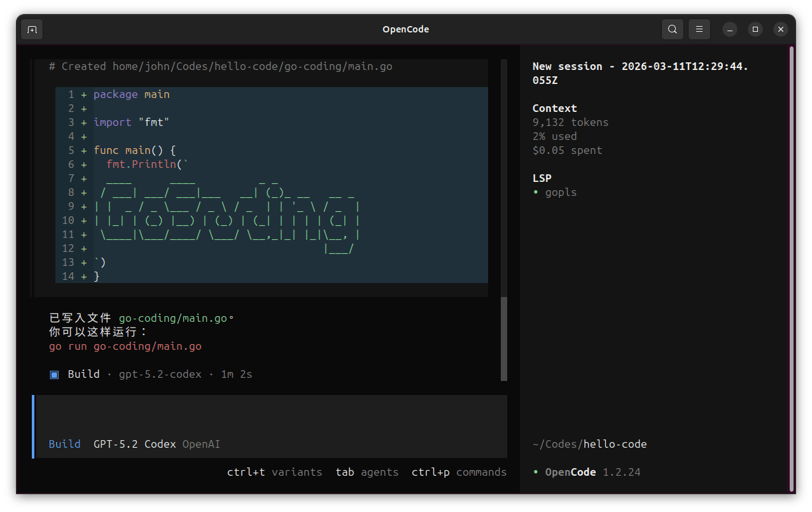Click the go-coding/main.go file link
This screenshot has height=512, width=812.
click(x=172, y=319)
